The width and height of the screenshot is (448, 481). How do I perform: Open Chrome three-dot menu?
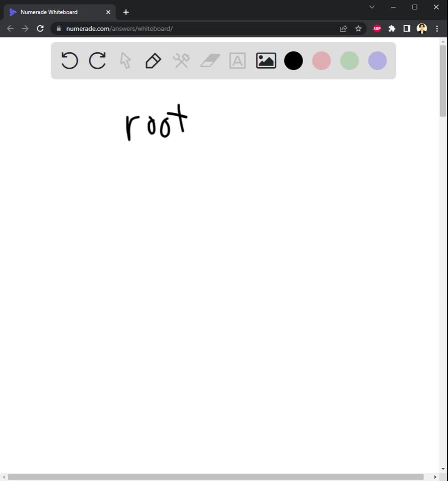(437, 28)
